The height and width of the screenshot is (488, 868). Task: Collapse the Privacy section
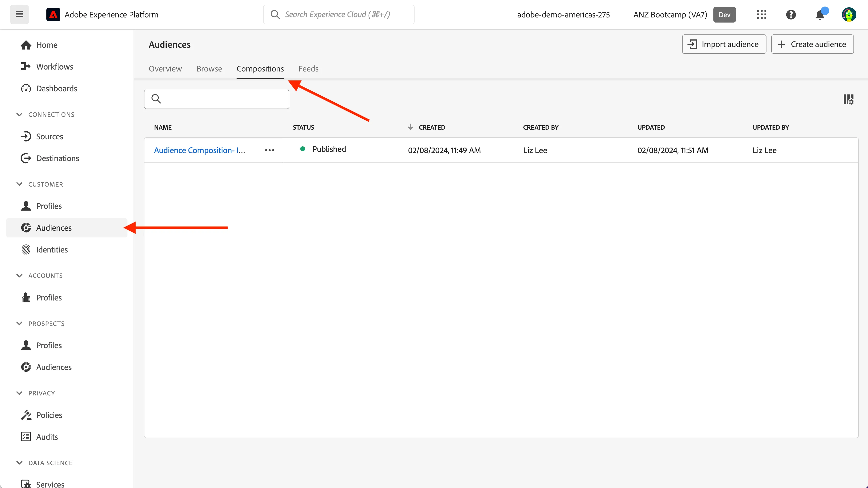(x=20, y=393)
